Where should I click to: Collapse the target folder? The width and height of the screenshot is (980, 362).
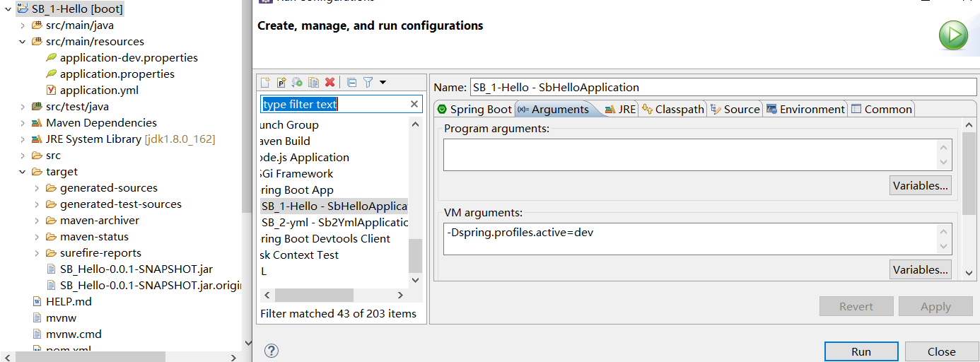tap(23, 171)
